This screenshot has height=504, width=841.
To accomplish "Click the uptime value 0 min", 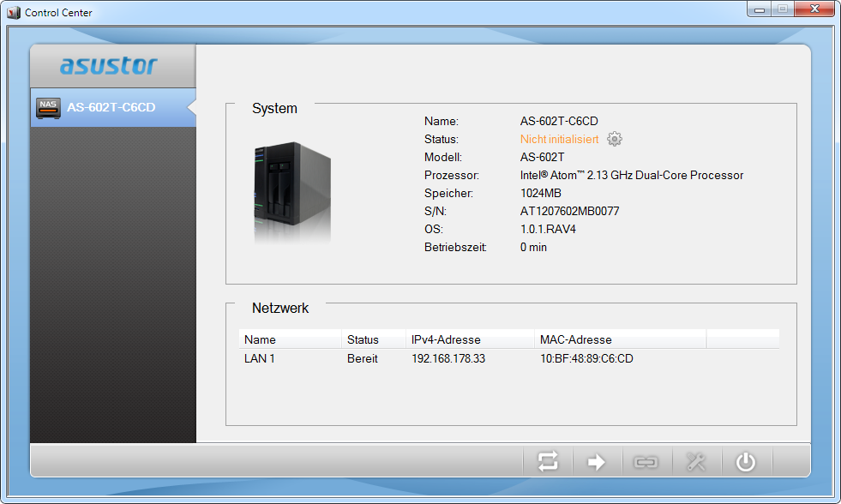I will (x=534, y=247).
